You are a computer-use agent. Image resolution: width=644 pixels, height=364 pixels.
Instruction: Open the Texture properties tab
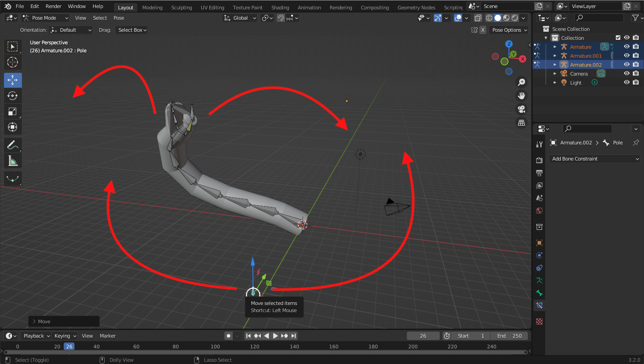pos(539,321)
